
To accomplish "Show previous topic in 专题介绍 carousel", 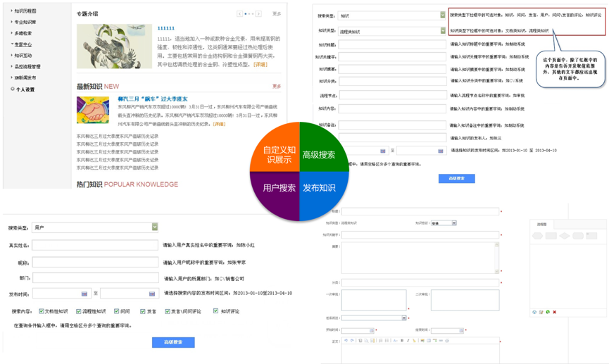I will 239,13.
